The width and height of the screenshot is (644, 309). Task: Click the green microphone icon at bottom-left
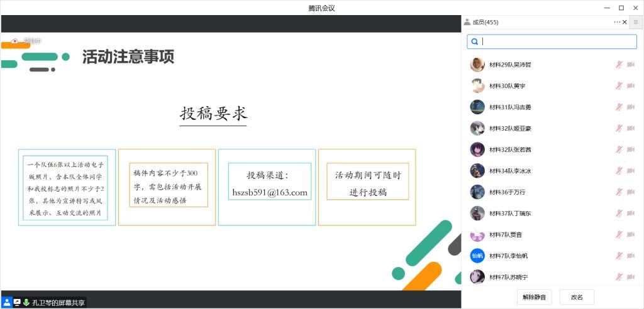pos(26,302)
